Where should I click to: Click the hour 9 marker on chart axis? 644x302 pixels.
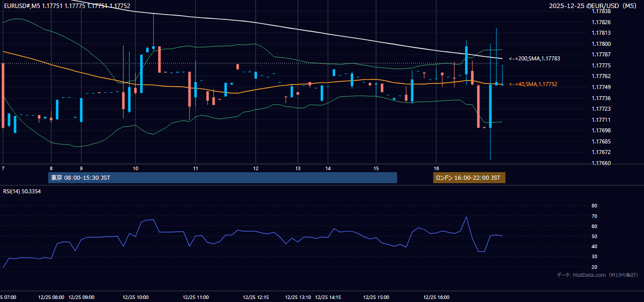(x=81, y=168)
